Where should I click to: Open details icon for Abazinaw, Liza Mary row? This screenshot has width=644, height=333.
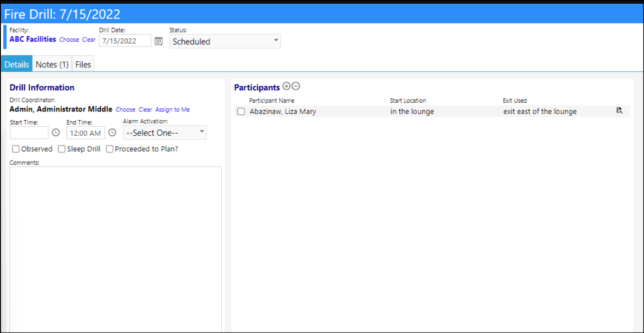pyautogui.click(x=619, y=111)
